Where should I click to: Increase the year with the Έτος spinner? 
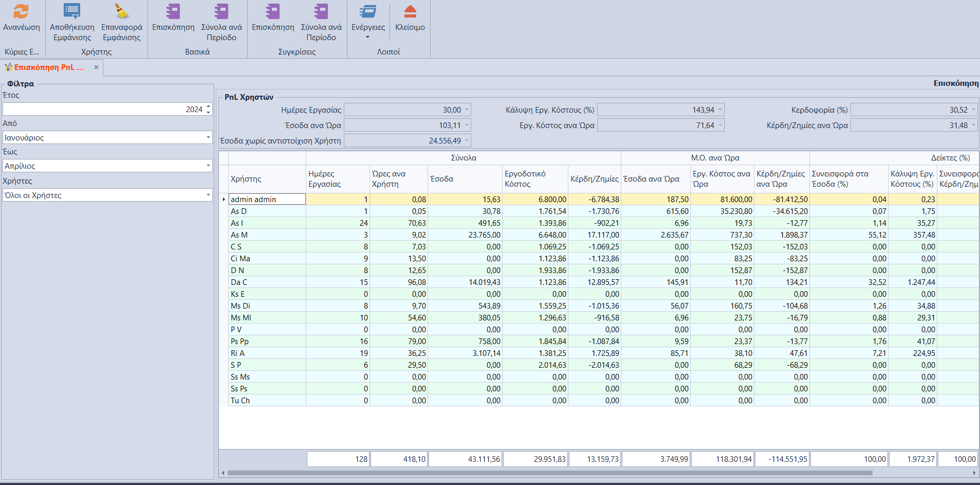coord(209,106)
